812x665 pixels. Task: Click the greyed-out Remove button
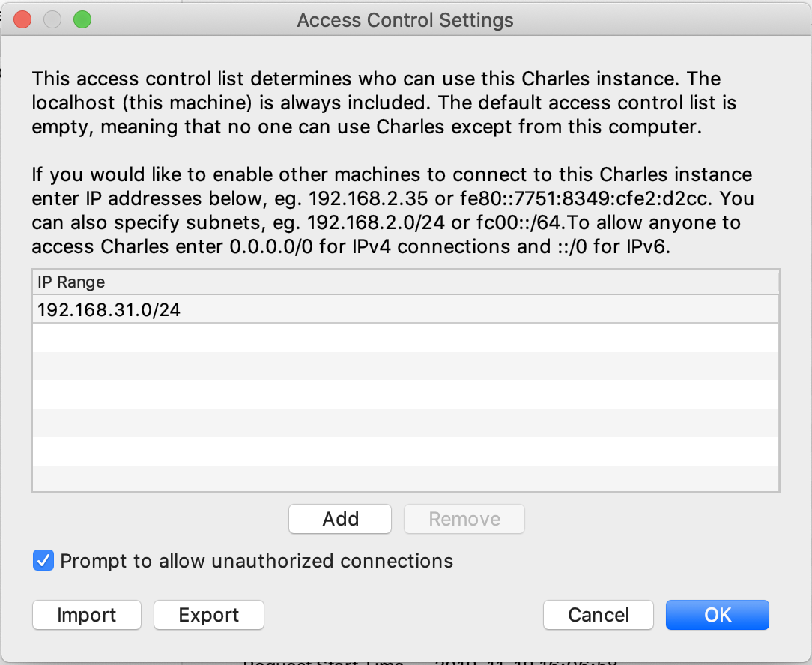tap(464, 519)
